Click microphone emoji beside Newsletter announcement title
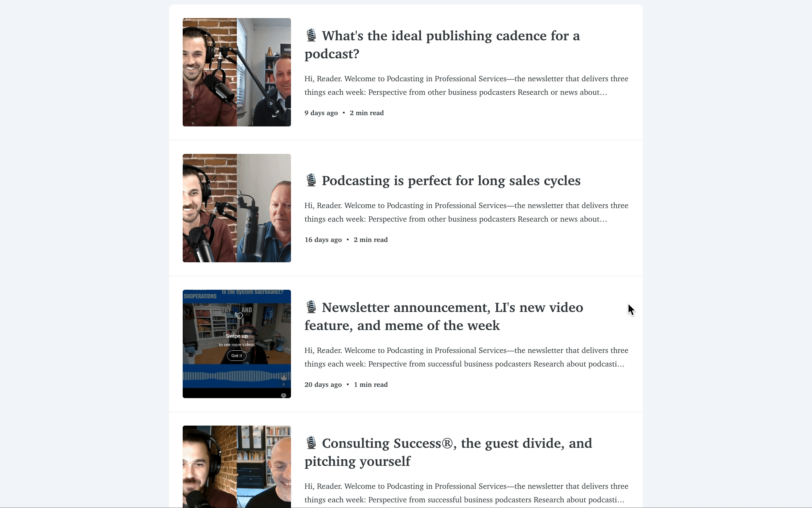 pyautogui.click(x=311, y=307)
